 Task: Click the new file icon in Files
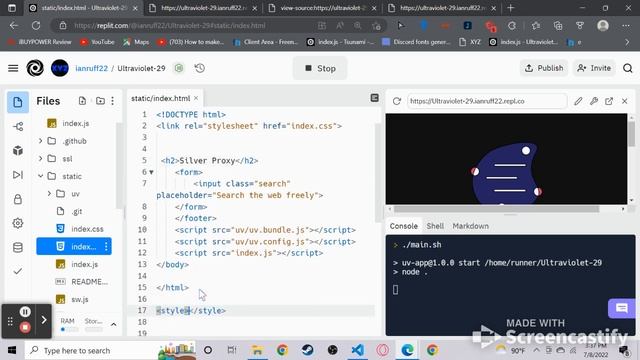[x=82, y=101]
